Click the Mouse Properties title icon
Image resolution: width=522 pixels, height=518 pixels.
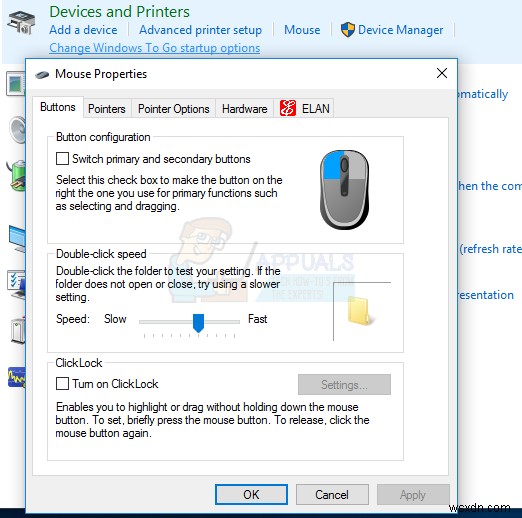click(x=42, y=74)
